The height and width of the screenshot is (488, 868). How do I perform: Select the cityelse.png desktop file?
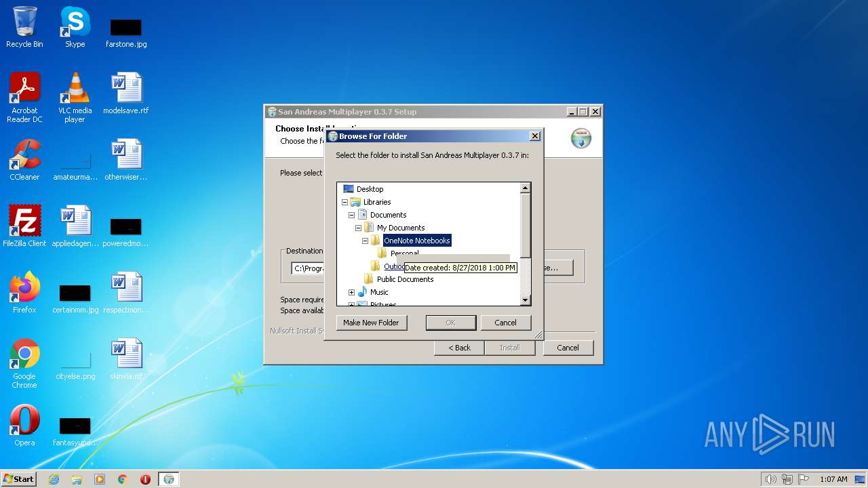pos(75,365)
